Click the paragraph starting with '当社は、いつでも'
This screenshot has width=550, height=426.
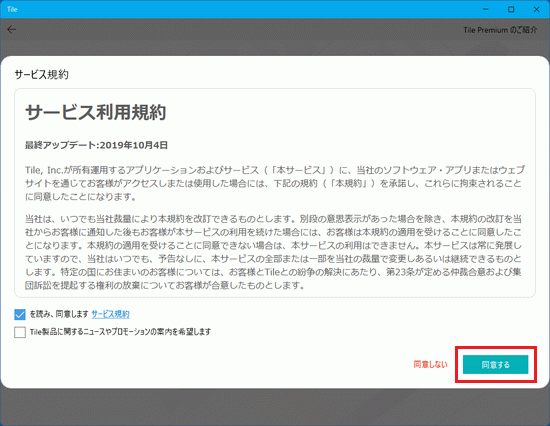(274, 252)
